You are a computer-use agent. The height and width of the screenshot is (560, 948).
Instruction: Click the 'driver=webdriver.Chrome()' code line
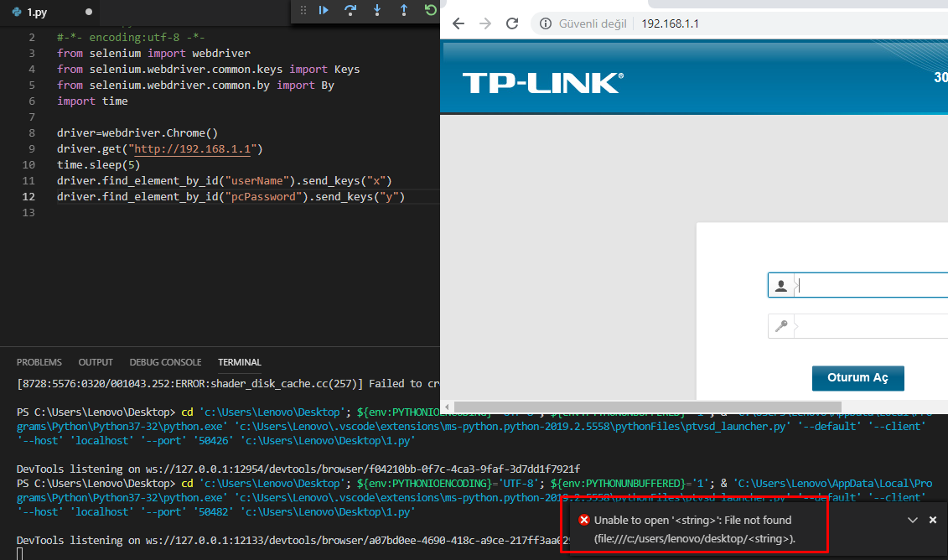pyautogui.click(x=137, y=133)
